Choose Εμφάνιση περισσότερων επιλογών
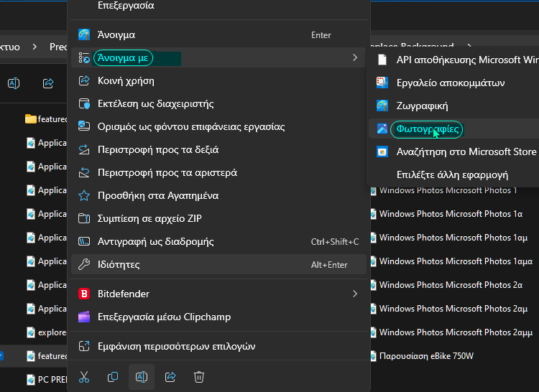Viewport: 539px width, 392px height. (218, 346)
